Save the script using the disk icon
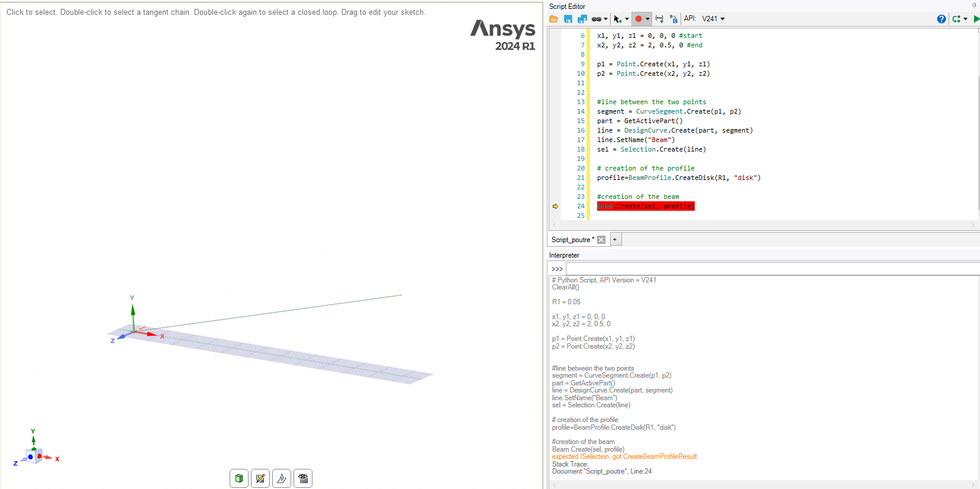 click(568, 19)
